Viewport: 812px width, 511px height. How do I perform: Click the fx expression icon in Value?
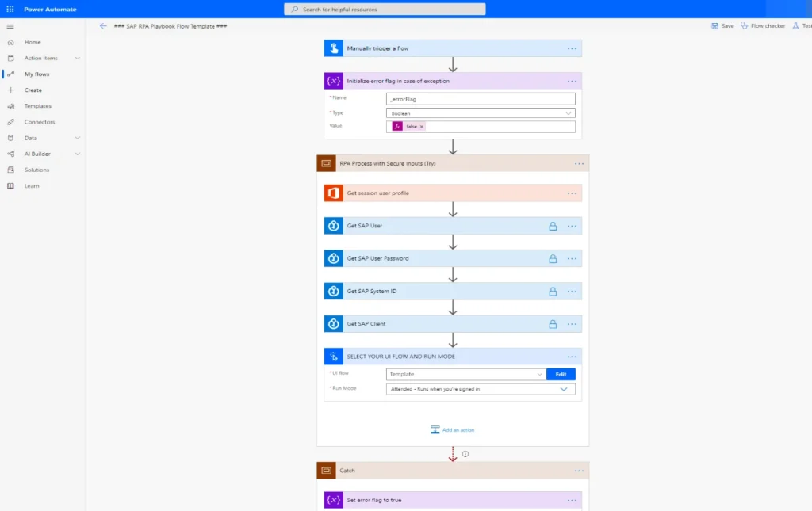397,126
